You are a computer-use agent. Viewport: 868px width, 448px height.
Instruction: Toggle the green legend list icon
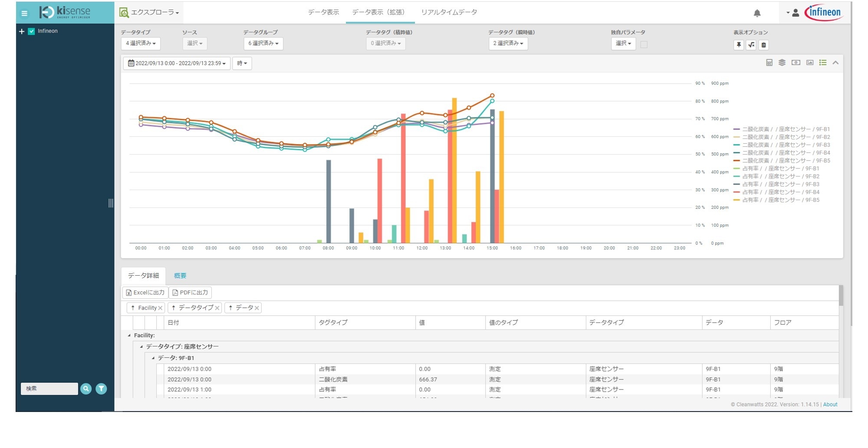pyautogui.click(x=822, y=63)
